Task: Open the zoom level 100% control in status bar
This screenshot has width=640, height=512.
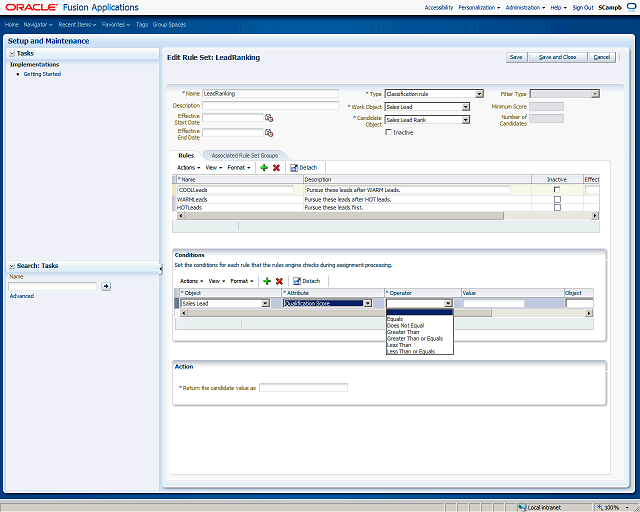Action: tap(614, 507)
